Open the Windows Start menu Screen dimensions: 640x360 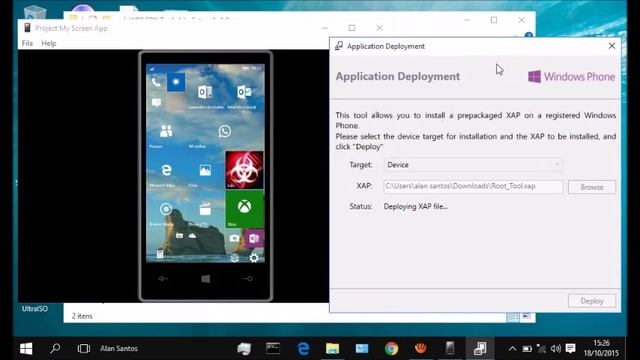coord(26,348)
